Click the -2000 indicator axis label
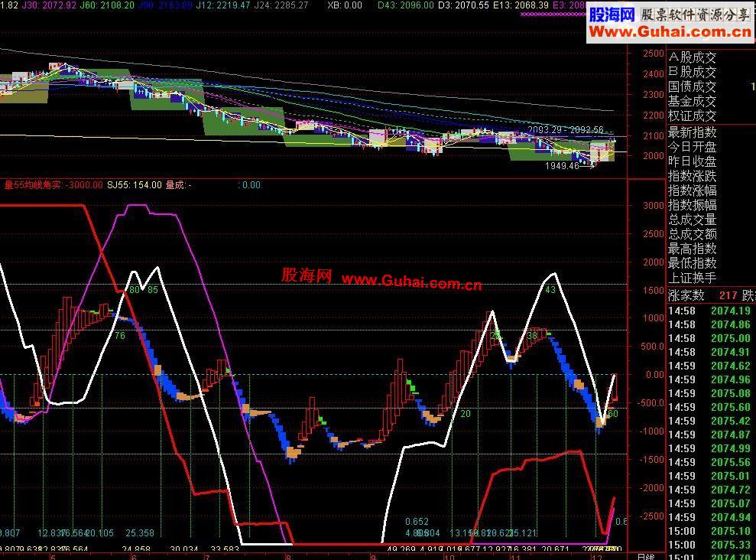Screen dimensions: 756x560 [x=651, y=487]
